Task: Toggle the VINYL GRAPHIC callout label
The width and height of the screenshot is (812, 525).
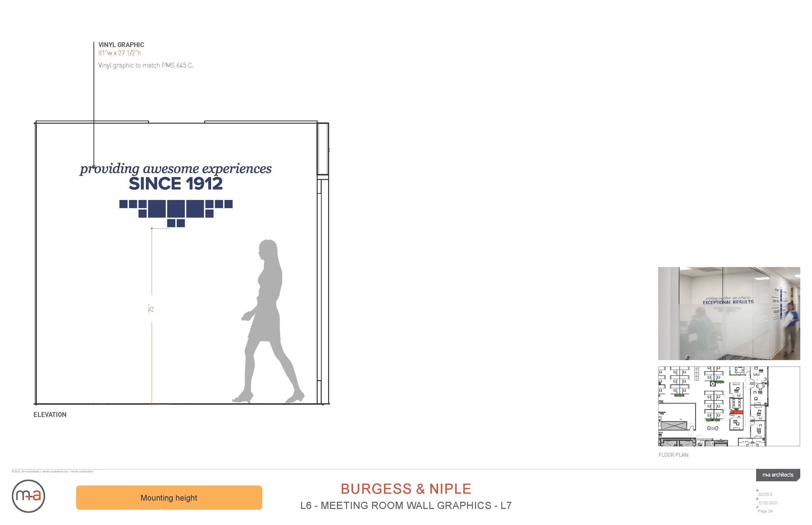Action: click(121, 45)
